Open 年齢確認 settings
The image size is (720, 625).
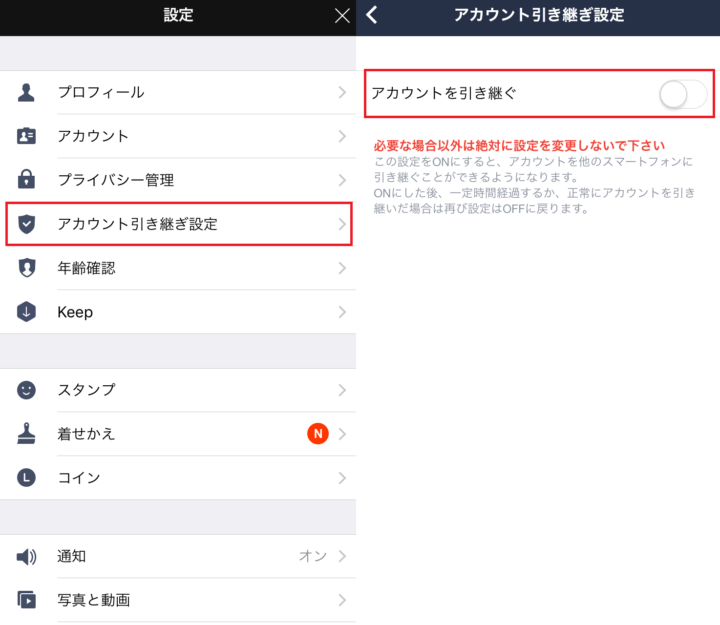coord(178,268)
